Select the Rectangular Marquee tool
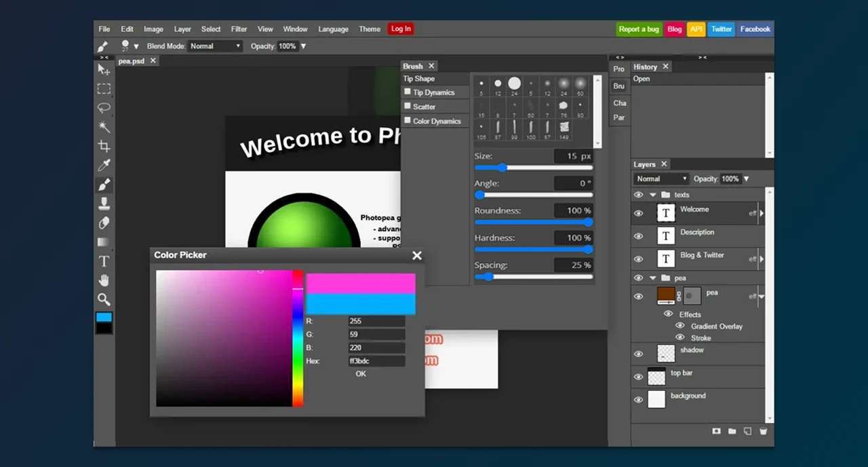The width and height of the screenshot is (868, 467). [104, 89]
